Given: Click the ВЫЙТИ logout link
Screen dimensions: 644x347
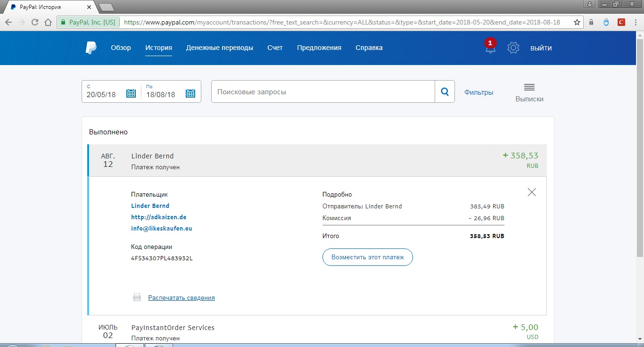Looking at the screenshot, I should click(541, 48).
